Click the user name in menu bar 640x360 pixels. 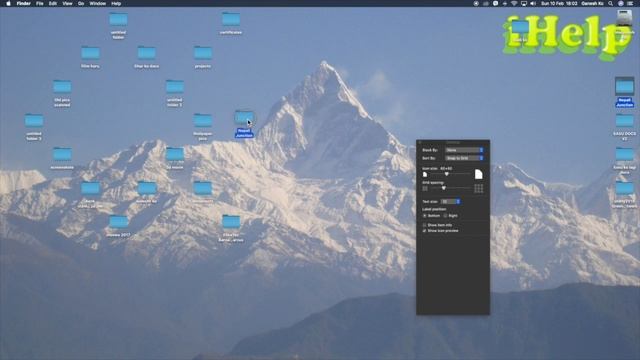[x=592, y=3]
